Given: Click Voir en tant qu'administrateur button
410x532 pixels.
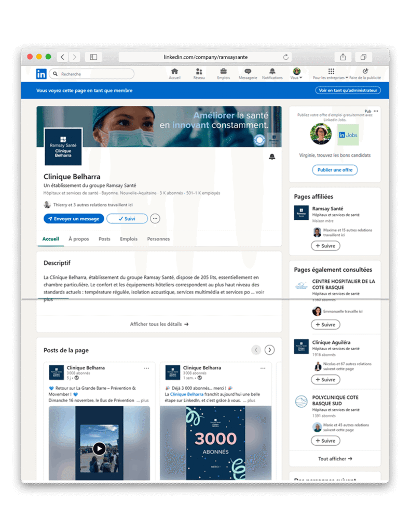Looking at the screenshot, I should (x=348, y=90).
